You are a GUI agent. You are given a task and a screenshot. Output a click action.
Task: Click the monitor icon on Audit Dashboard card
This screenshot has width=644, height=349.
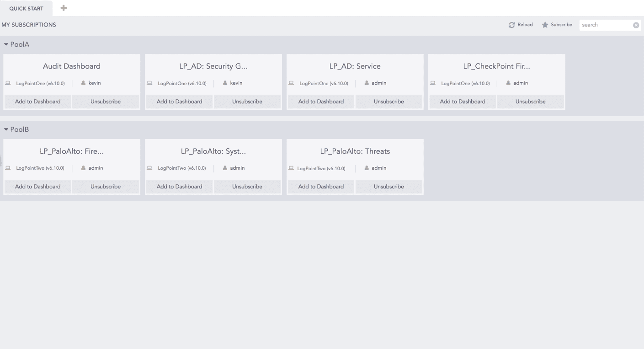(7, 83)
